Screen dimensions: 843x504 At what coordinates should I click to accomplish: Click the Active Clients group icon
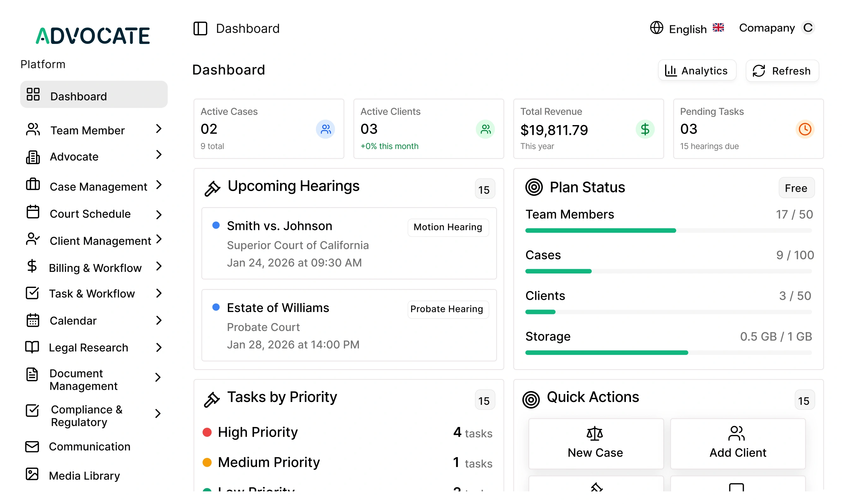point(485,129)
